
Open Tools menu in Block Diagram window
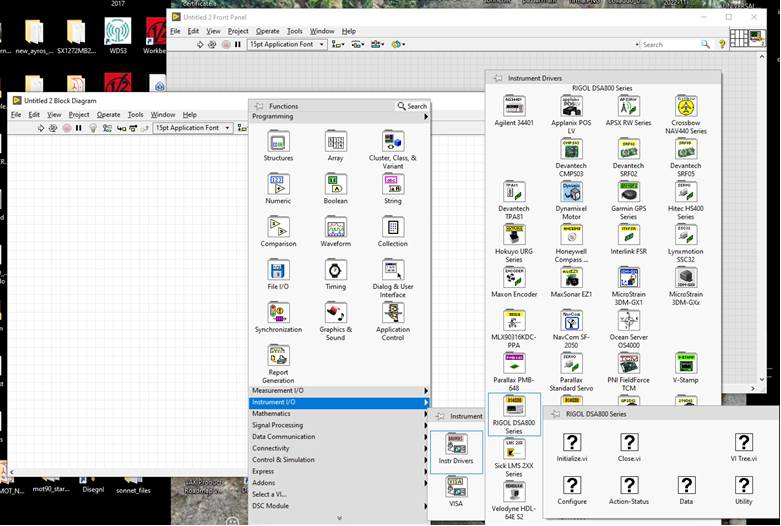135,115
